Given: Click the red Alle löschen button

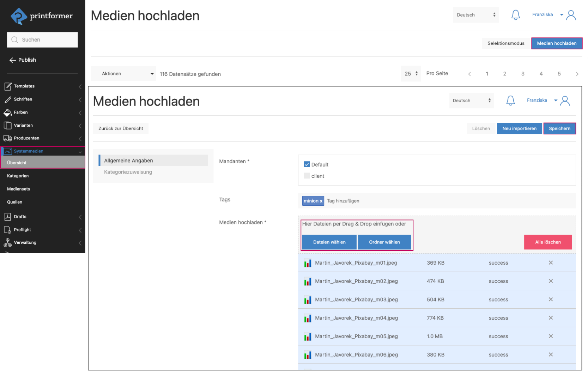Looking at the screenshot, I should [x=547, y=242].
